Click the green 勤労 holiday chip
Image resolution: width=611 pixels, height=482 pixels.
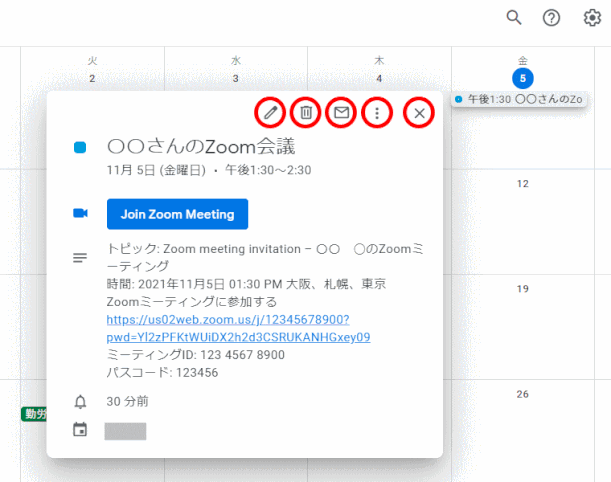pos(34,414)
